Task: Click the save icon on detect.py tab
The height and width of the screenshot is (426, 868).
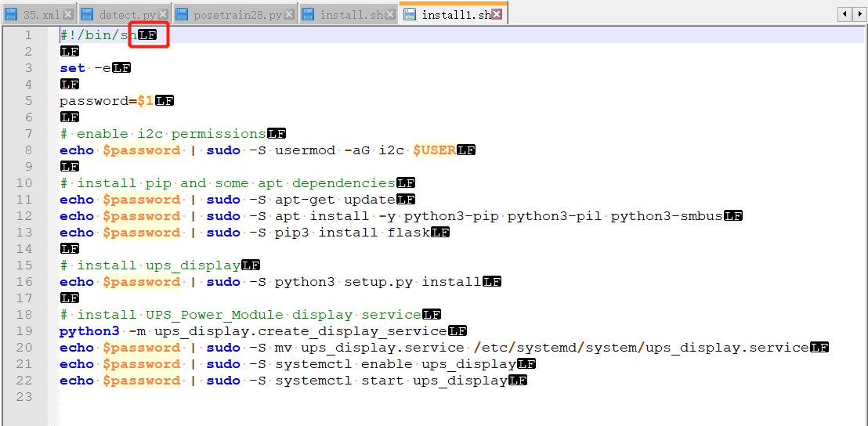Action: click(88, 15)
